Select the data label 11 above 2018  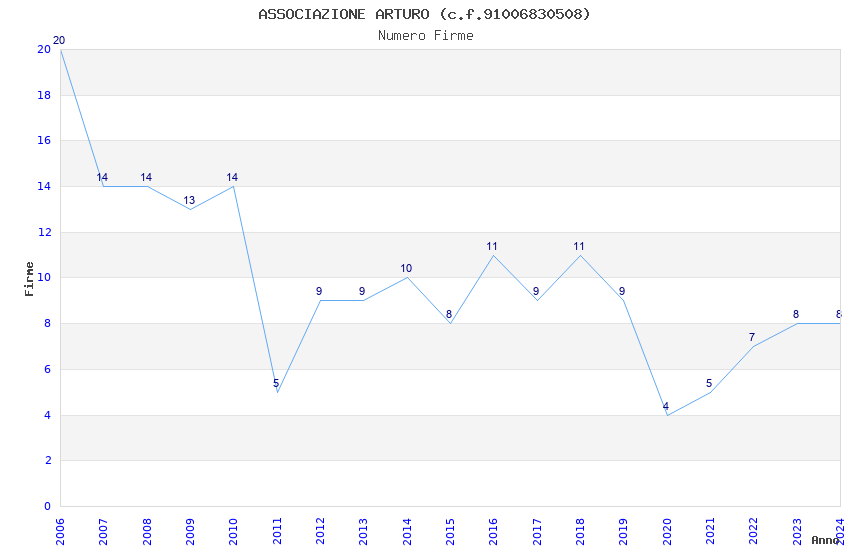point(579,247)
